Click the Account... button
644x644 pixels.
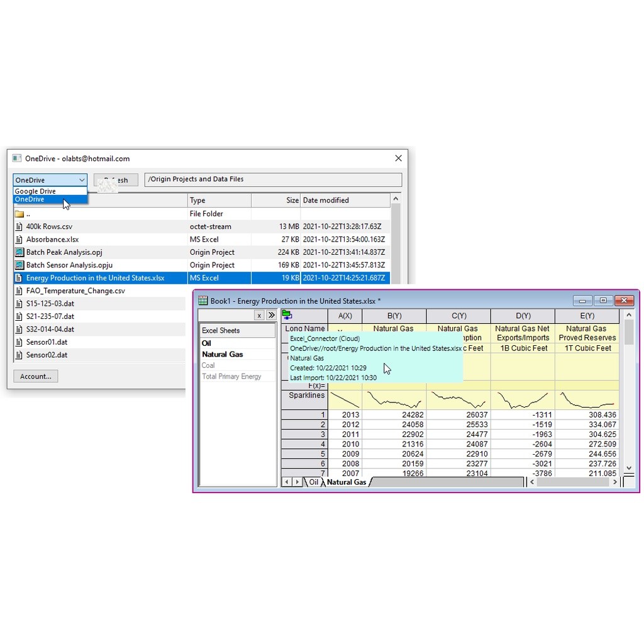point(35,376)
